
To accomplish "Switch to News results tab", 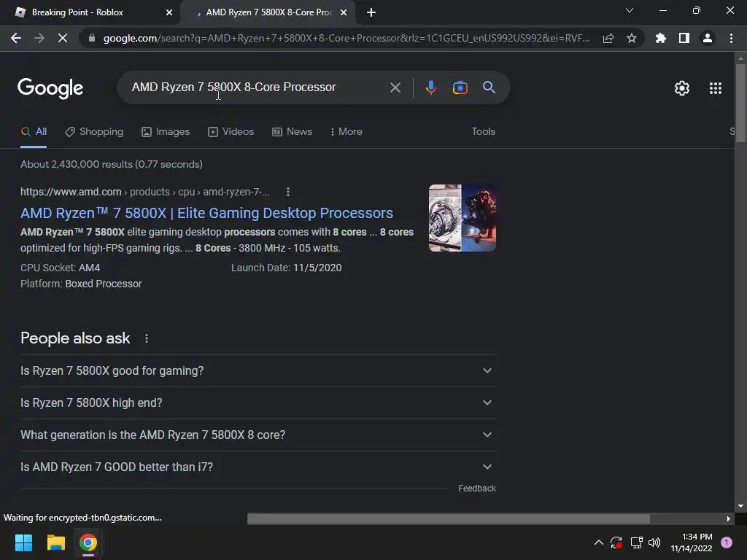I will [292, 131].
